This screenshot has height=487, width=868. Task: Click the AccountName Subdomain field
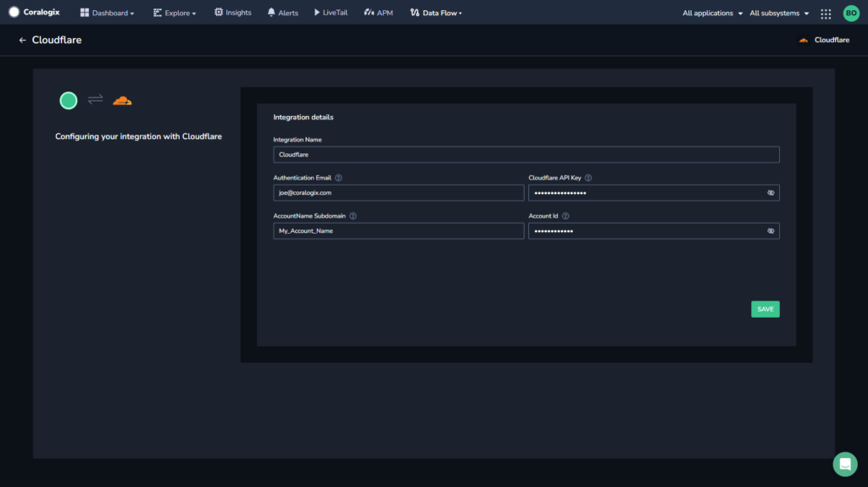[x=398, y=230]
